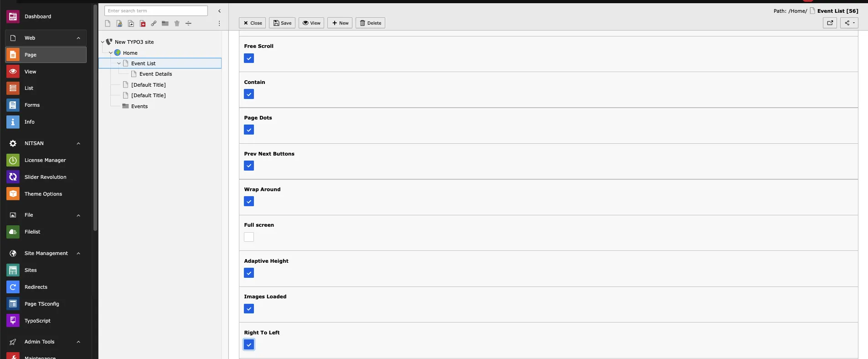Click the New button
This screenshot has height=359, width=868.
click(340, 23)
